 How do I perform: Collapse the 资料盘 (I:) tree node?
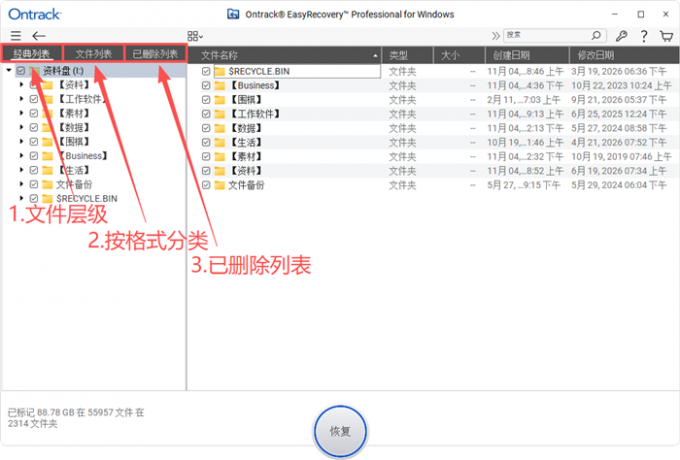[x=9, y=70]
